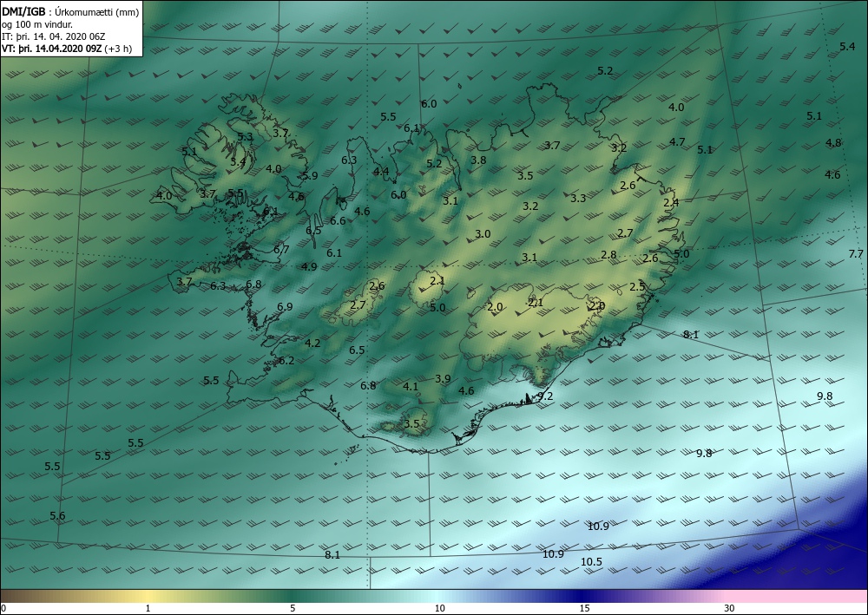Click the 6.2 value in the southwest
The height and width of the screenshot is (615, 868).
coord(286,361)
